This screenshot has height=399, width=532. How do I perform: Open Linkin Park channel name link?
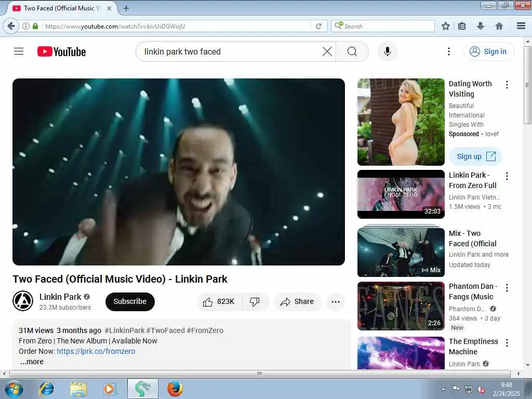pyautogui.click(x=60, y=297)
